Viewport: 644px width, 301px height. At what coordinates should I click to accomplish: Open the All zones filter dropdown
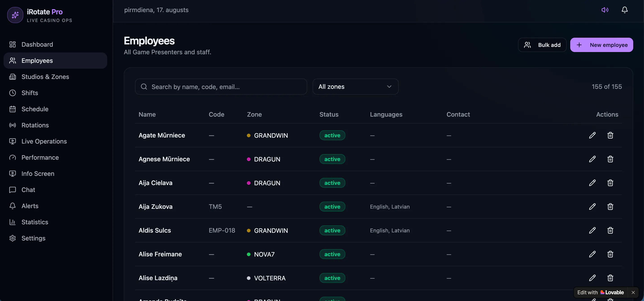pyautogui.click(x=355, y=87)
